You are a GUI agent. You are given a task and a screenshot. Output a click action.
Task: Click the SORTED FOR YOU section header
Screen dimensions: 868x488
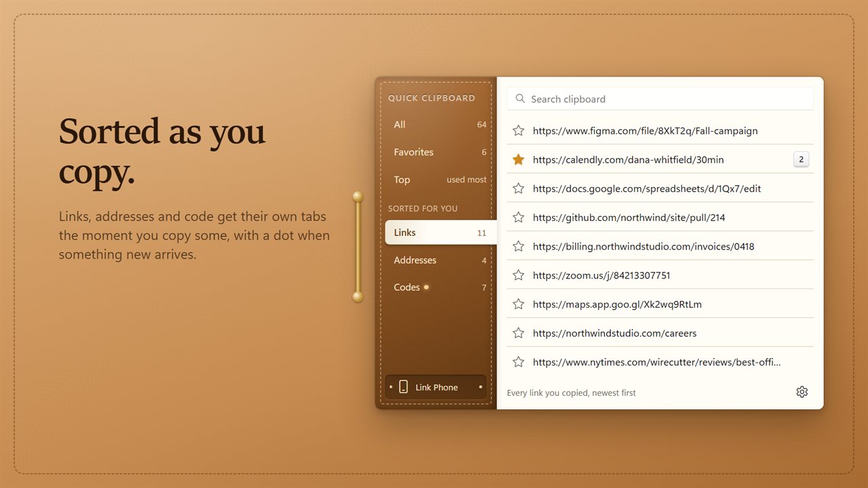[422, 208]
